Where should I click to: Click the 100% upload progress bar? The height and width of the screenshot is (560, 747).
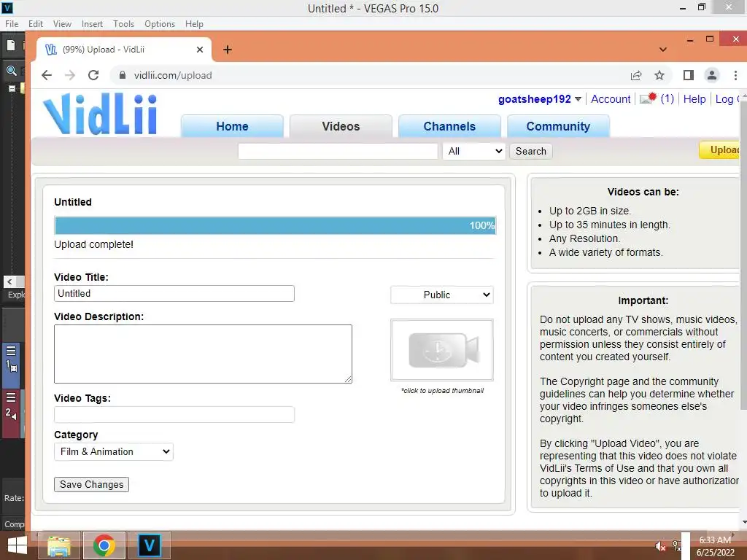click(275, 225)
